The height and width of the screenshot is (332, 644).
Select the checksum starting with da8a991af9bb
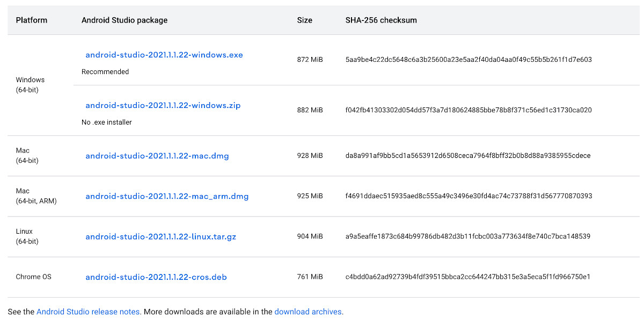tap(468, 156)
